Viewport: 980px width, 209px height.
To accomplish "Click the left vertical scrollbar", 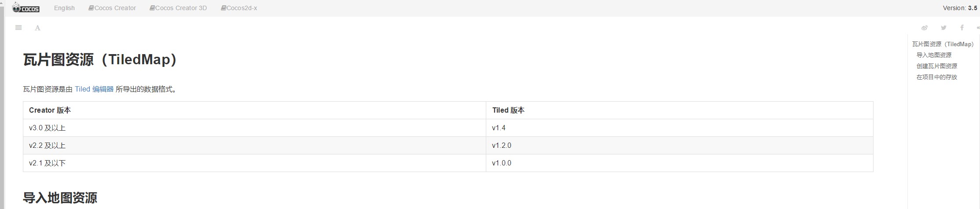I will (2, 110).
